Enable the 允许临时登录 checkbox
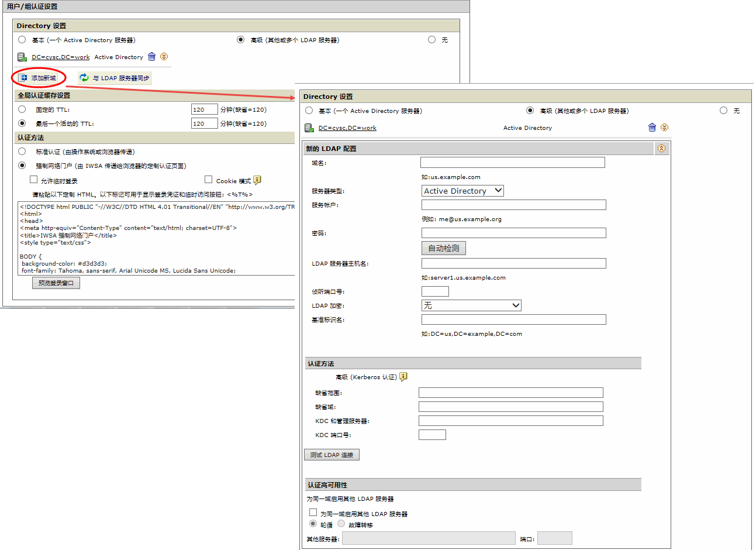Viewport: 756px width, 550px height. pyautogui.click(x=34, y=180)
